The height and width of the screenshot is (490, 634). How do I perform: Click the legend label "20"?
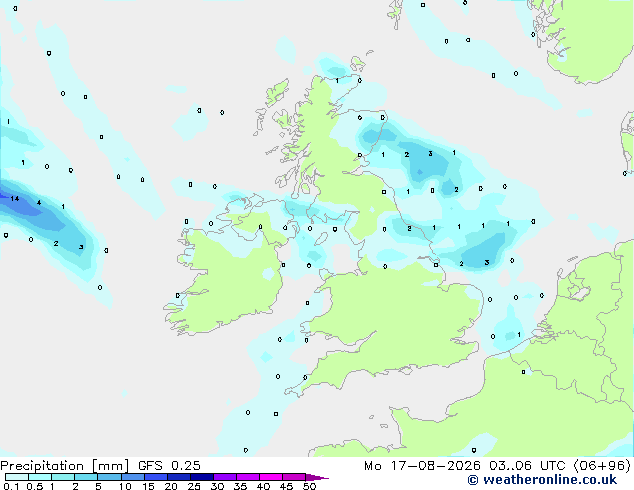coord(171,486)
